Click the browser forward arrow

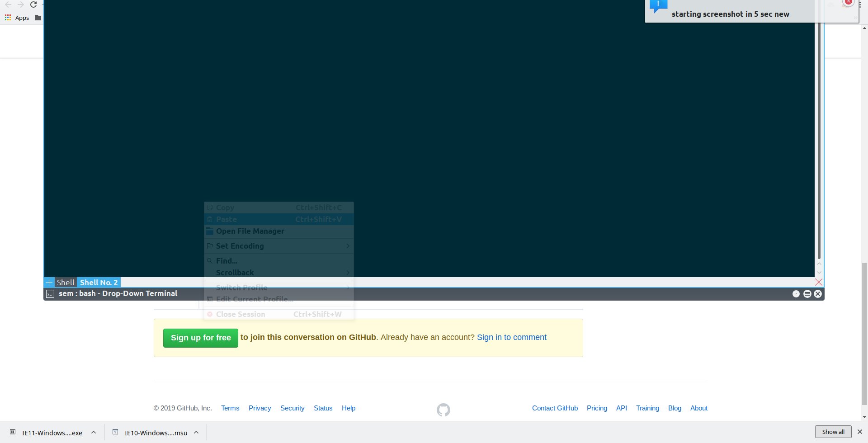click(21, 5)
